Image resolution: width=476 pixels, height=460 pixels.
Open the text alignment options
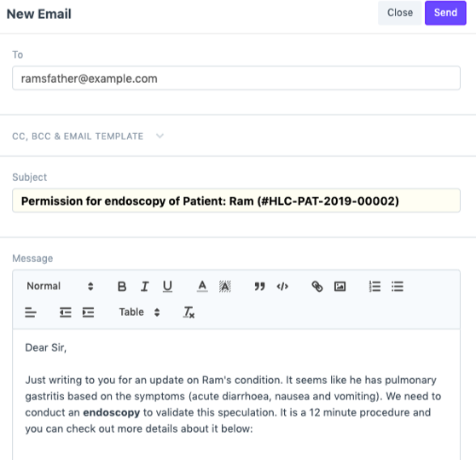pyautogui.click(x=31, y=312)
